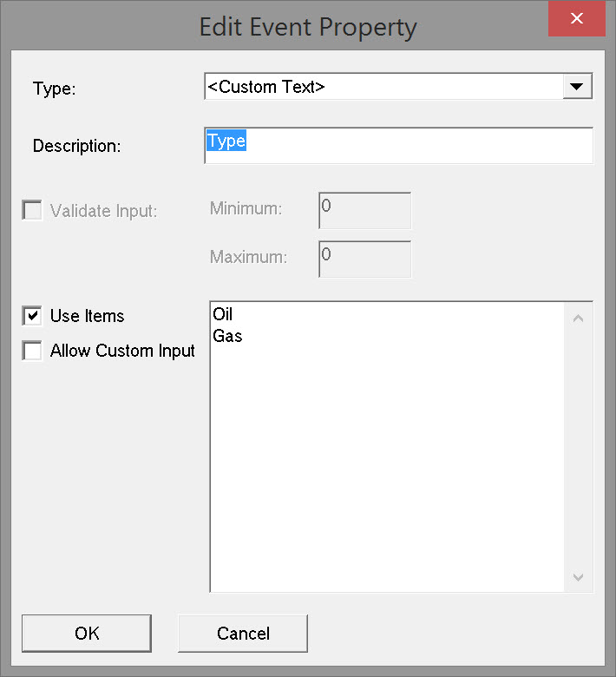This screenshot has height=677, width=616.
Task: Click the <Custom Text> combo box field
Action: pos(383,86)
